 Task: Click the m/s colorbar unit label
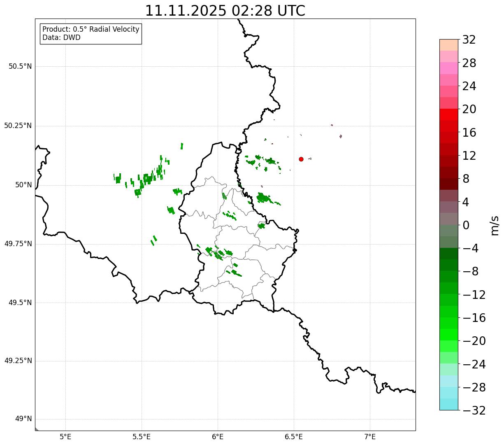pyautogui.click(x=494, y=225)
